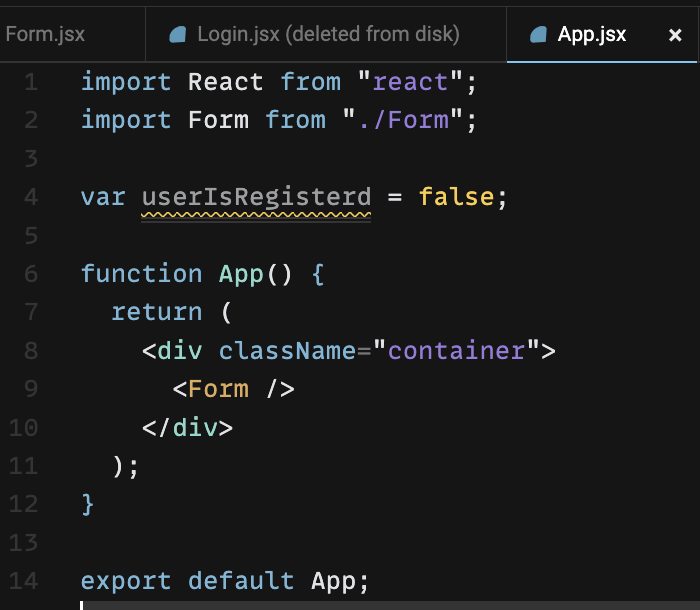Click line number 4 in the gutter

pos(31,197)
